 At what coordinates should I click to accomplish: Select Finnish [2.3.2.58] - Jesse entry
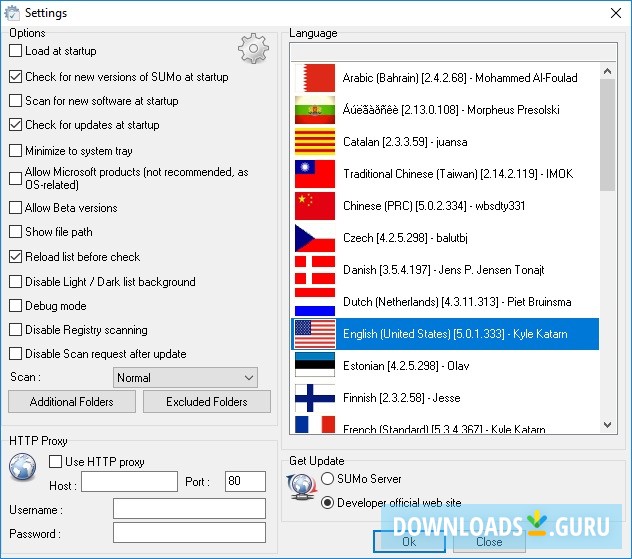[401, 398]
